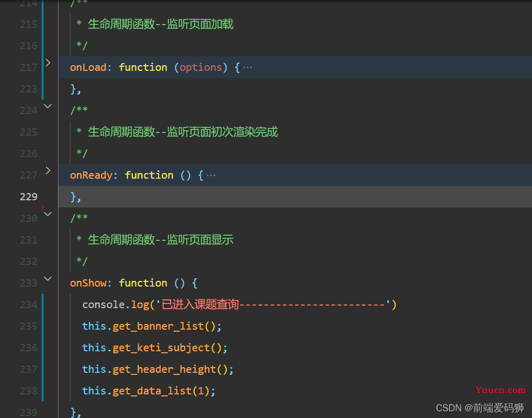Click line number 226 in gutter
The width and height of the screenshot is (532, 418).
pyautogui.click(x=29, y=154)
